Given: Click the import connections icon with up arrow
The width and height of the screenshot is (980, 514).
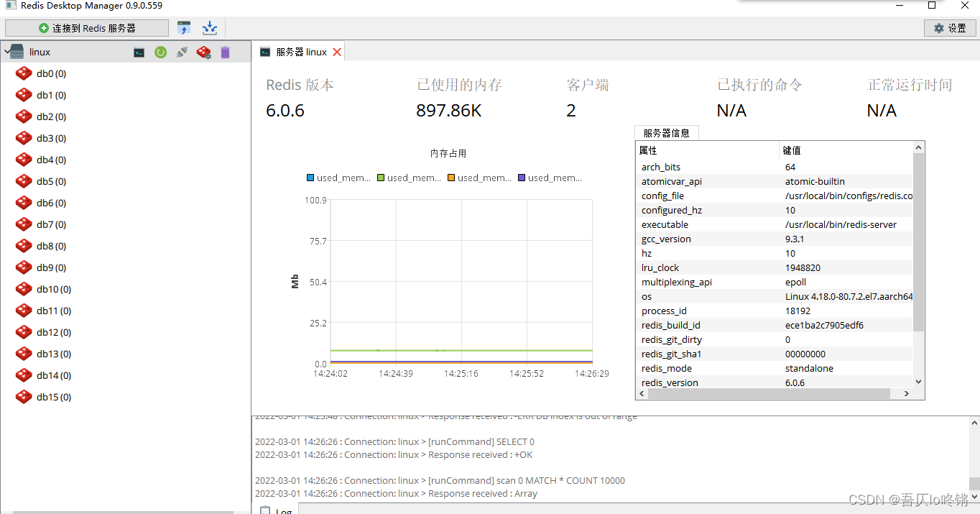Looking at the screenshot, I should 185,28.
